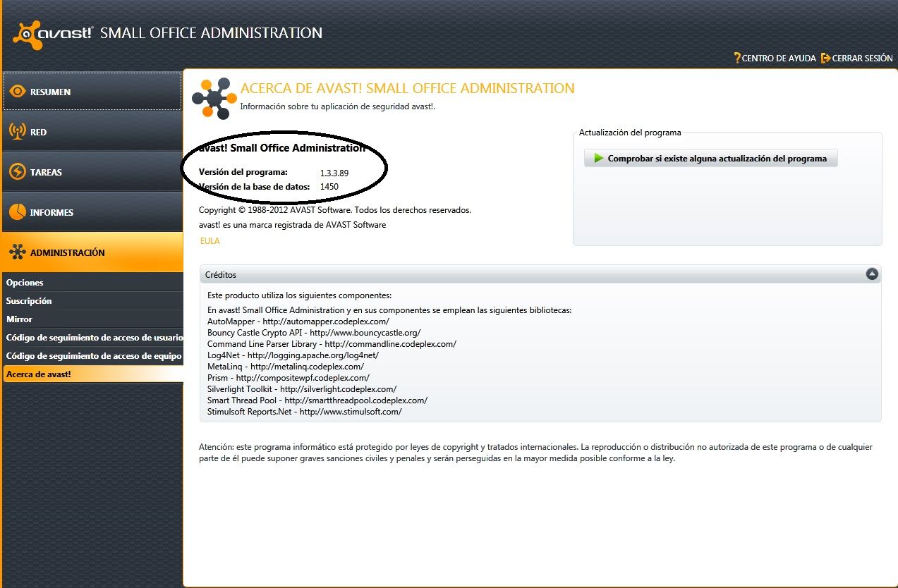Click the Command Line Parser Library line
Viewport: 898px width, 588px height.
pyautogui.click(x=332, y=344)
